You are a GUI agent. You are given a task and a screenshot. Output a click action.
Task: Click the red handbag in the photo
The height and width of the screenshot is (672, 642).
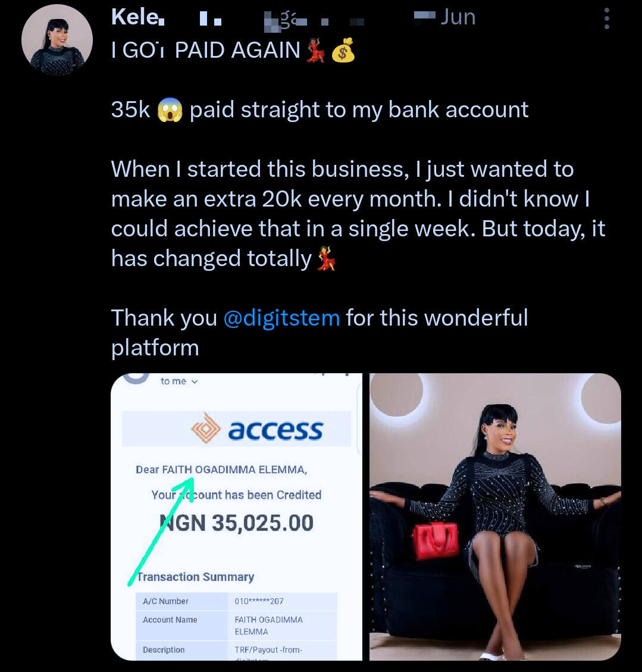coord(436,540)
